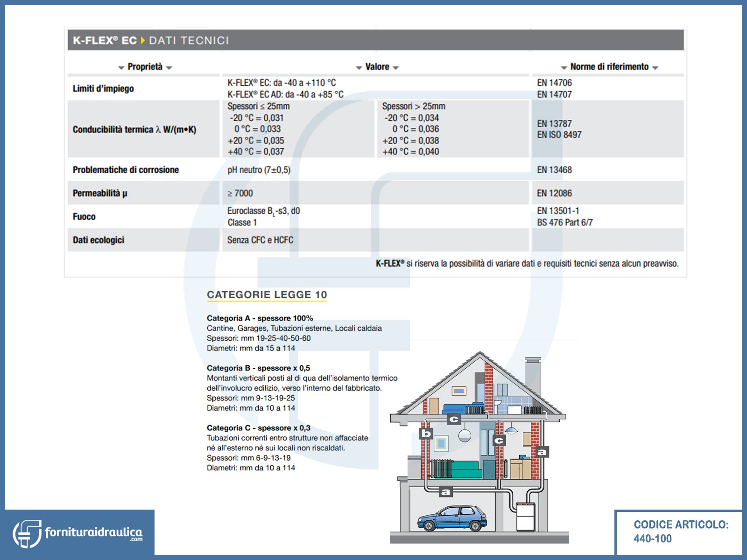Click the Categoria C - spessore x 0,3 heading
The image size is (747, 560).
[x=258, y=428]
